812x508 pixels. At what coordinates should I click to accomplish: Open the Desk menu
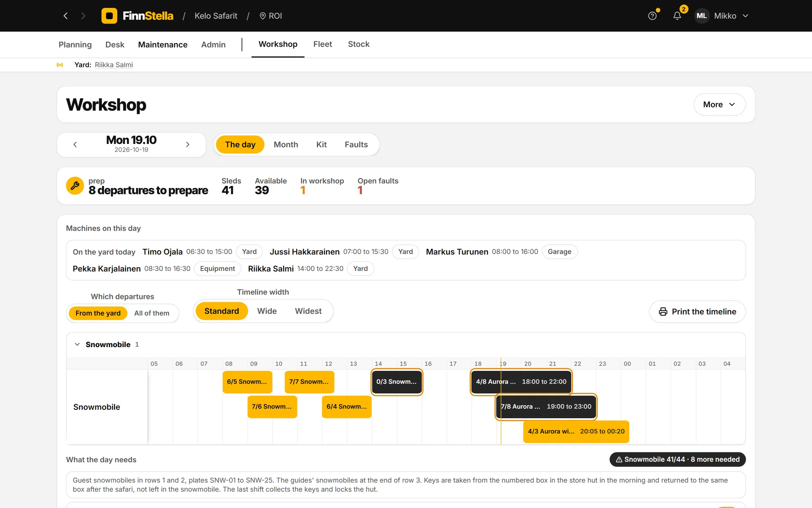[115, 44]
